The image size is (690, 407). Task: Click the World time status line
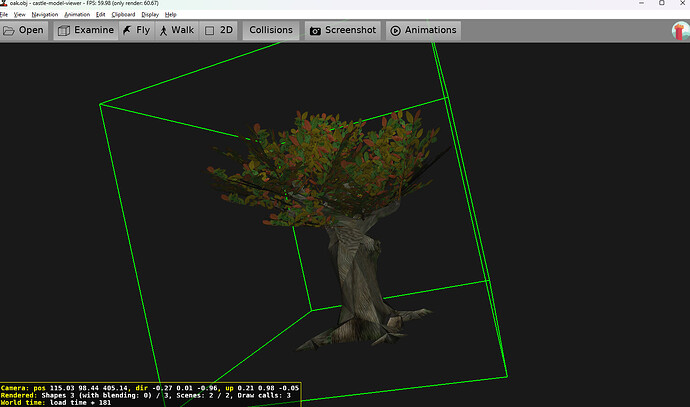tap(56, 403)
